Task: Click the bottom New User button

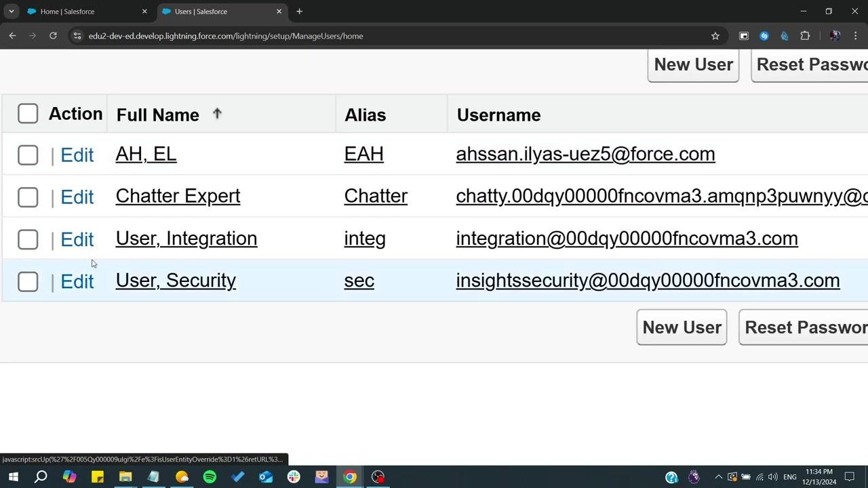Action: point(682,327)
